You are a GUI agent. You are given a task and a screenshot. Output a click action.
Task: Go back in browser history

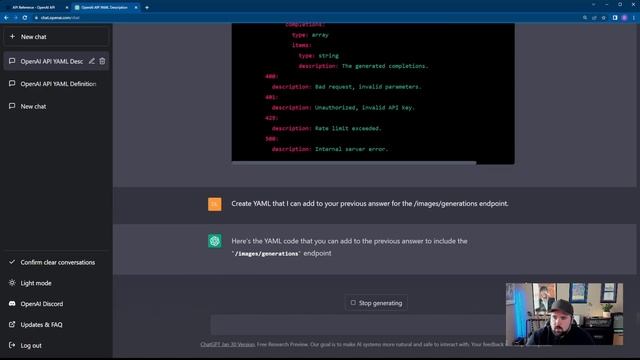click(x=6, y=18)
